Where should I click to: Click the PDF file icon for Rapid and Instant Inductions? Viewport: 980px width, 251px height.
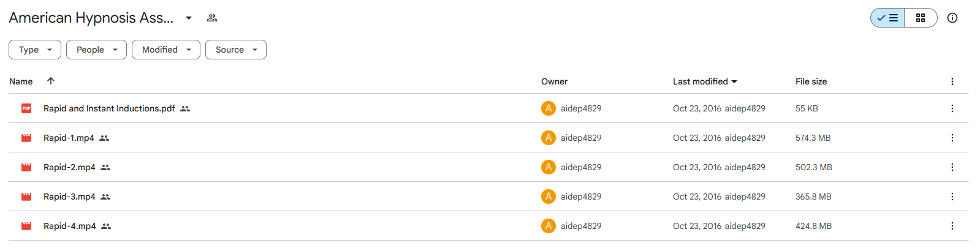26,108
